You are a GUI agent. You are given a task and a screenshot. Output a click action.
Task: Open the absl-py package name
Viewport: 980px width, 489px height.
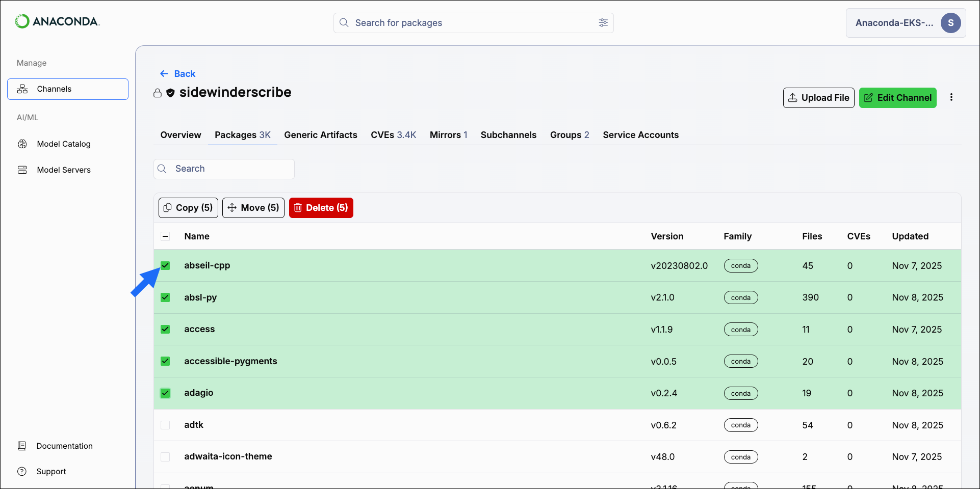[x=200, y=297]
